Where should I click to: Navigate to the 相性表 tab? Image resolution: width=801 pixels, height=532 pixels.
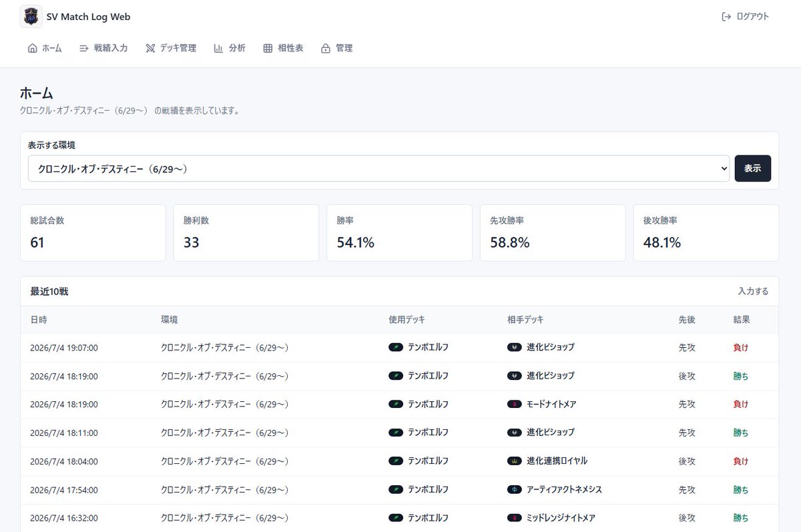point(284,48)
